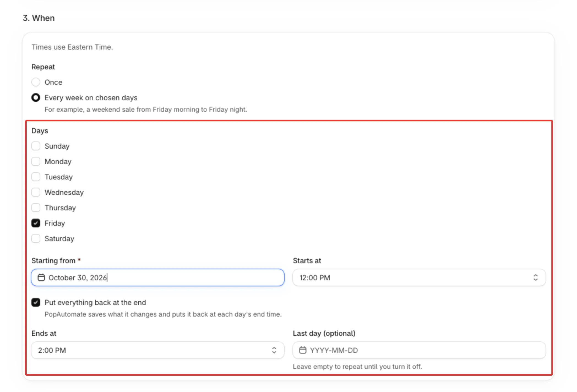Check the Sunday checkbox
The image size is (577, 392).
36,146
